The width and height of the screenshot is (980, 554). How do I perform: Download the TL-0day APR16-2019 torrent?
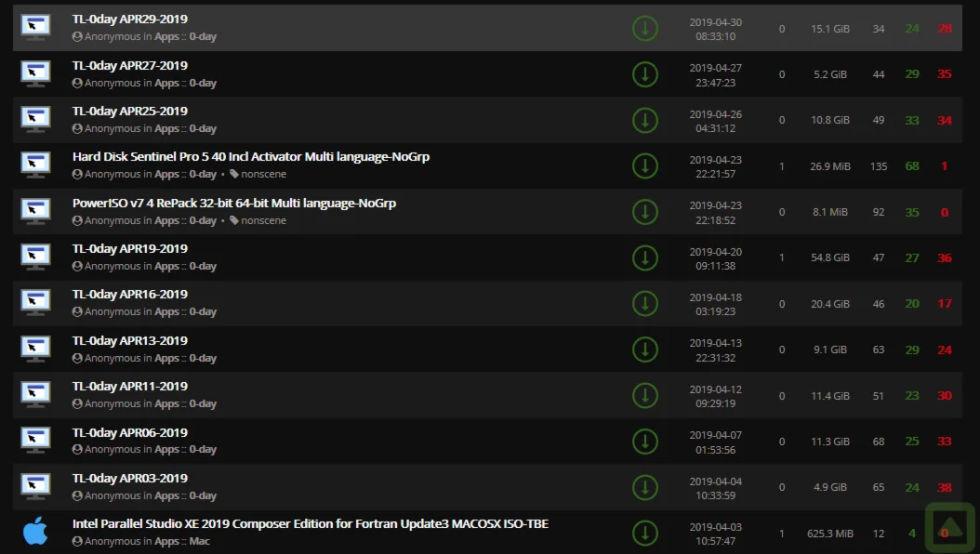pyautogui.click(x=645, y=304)
